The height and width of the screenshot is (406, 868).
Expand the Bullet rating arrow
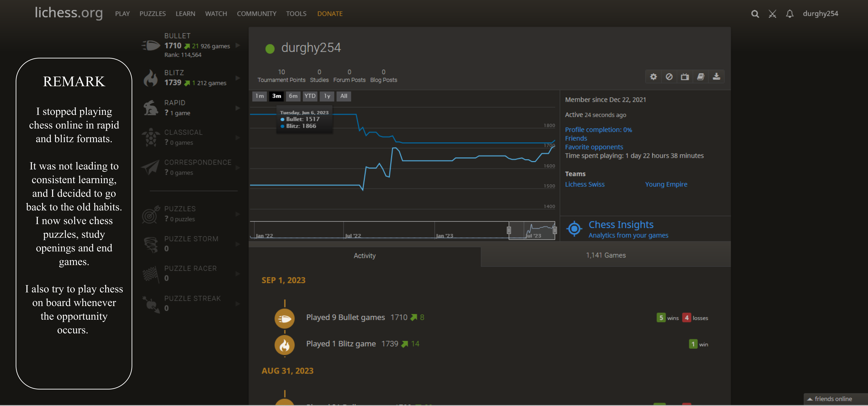(x=238, y=45)
